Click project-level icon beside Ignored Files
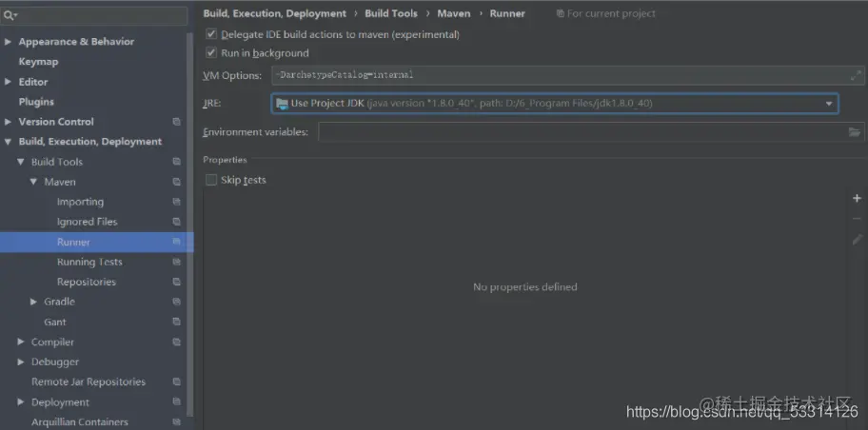Screen dimensions: 868x430 [x=177, y=222]
